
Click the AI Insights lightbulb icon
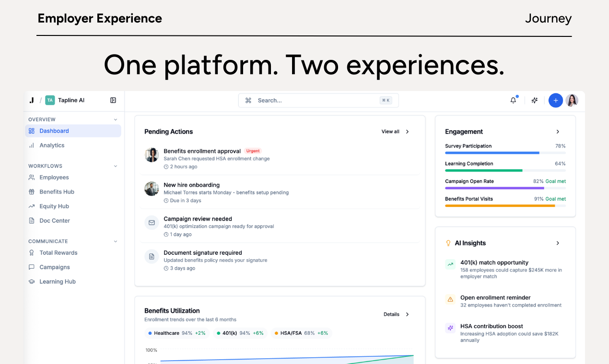pos(449,243)
